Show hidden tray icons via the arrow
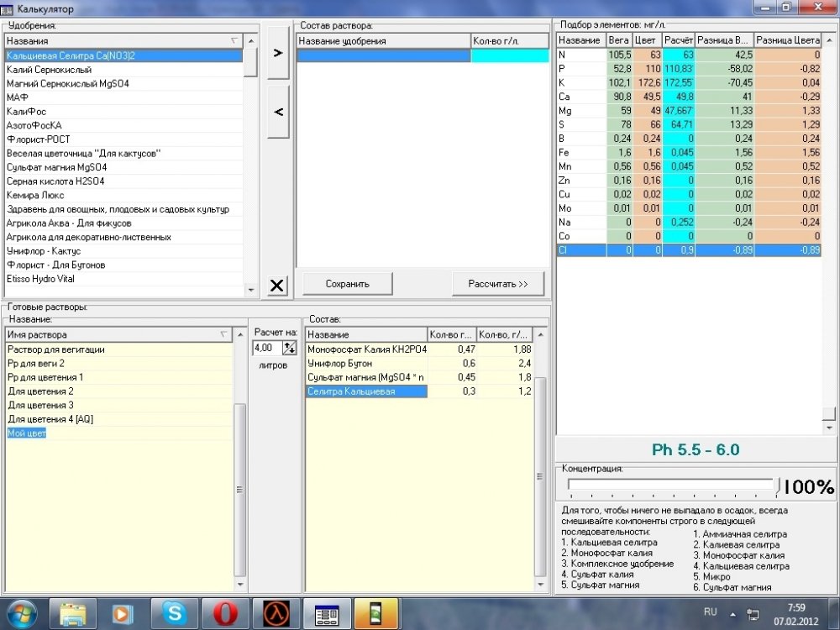840x630 pixels. click(x=732, y=614)
